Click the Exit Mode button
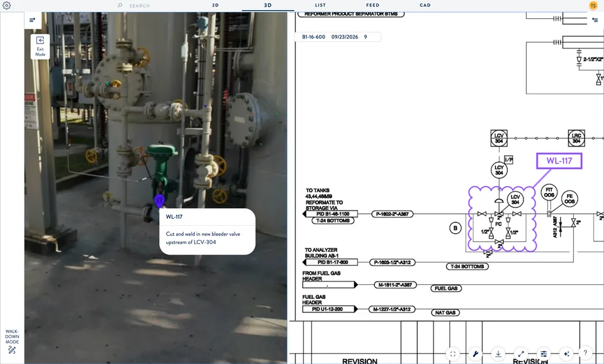This screenshot has height=364, width=604. tap(40, 47)
